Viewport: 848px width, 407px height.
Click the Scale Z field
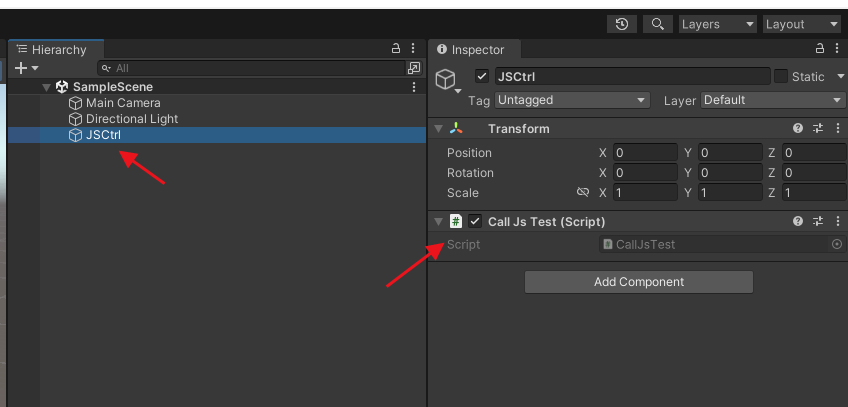point(814,193)
